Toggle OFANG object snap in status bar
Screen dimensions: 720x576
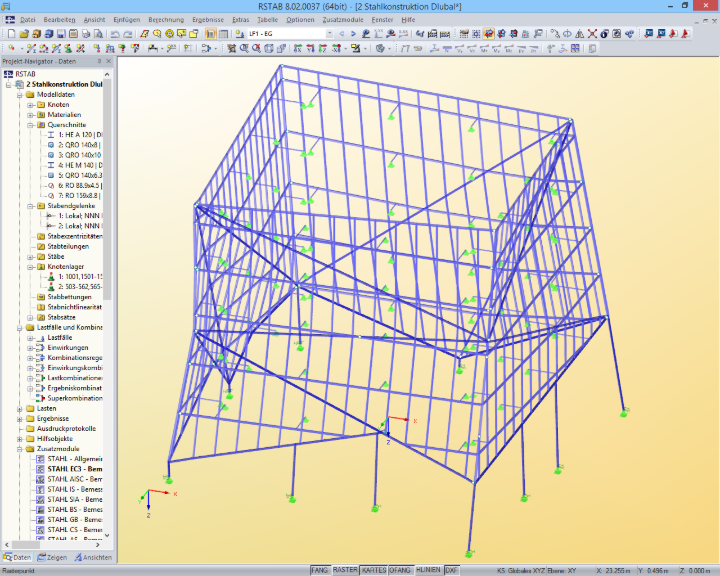click(400, 570)
